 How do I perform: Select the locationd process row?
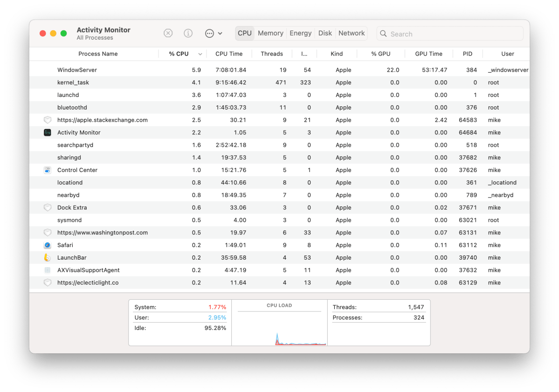[280, 182]
